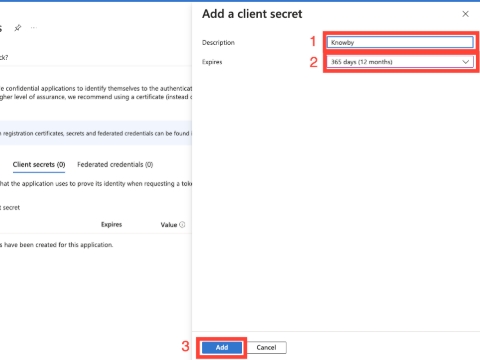Click the Value column header

coord(169,225)
